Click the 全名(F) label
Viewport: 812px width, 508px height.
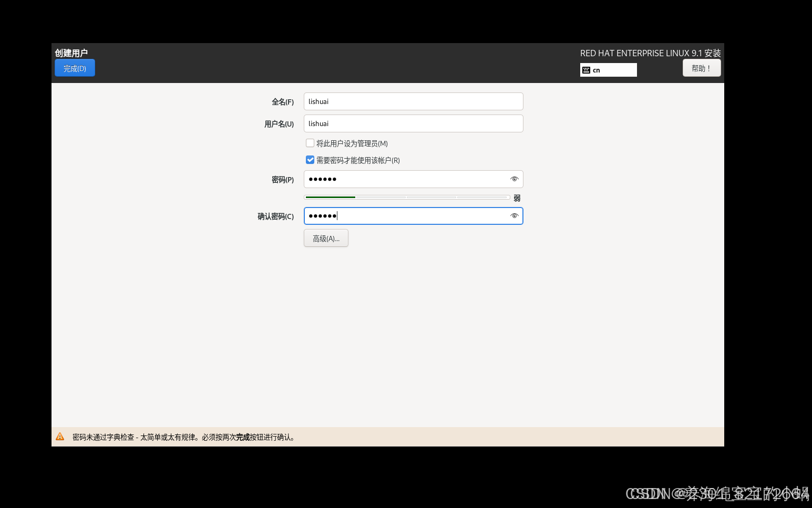point(283,102)
